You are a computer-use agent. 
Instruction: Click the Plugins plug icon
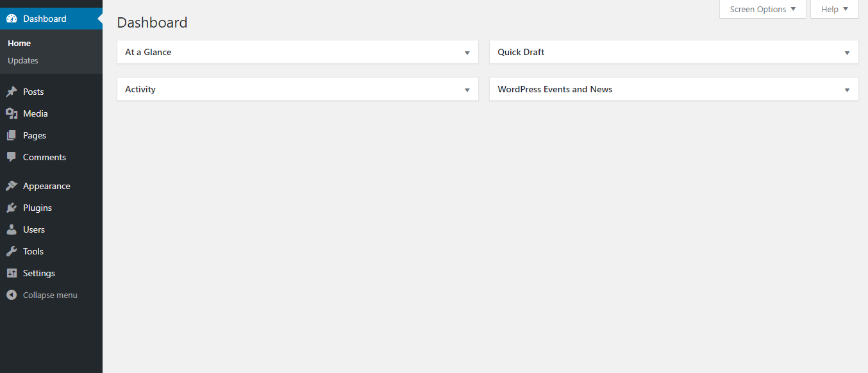[x=12, y=208]
